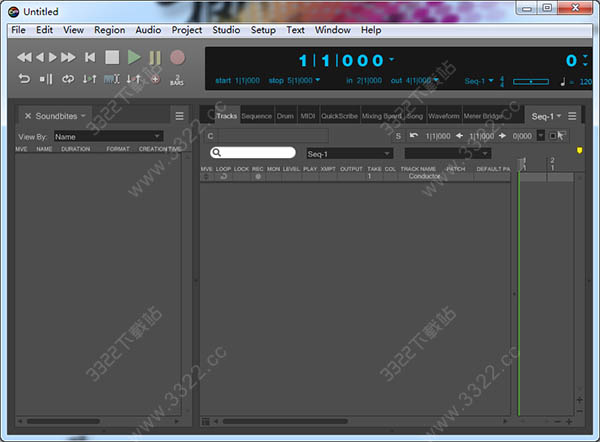Viewport: 600px width, 442px height.
Task: Open the Studio menu
Action: click(226, 30)
